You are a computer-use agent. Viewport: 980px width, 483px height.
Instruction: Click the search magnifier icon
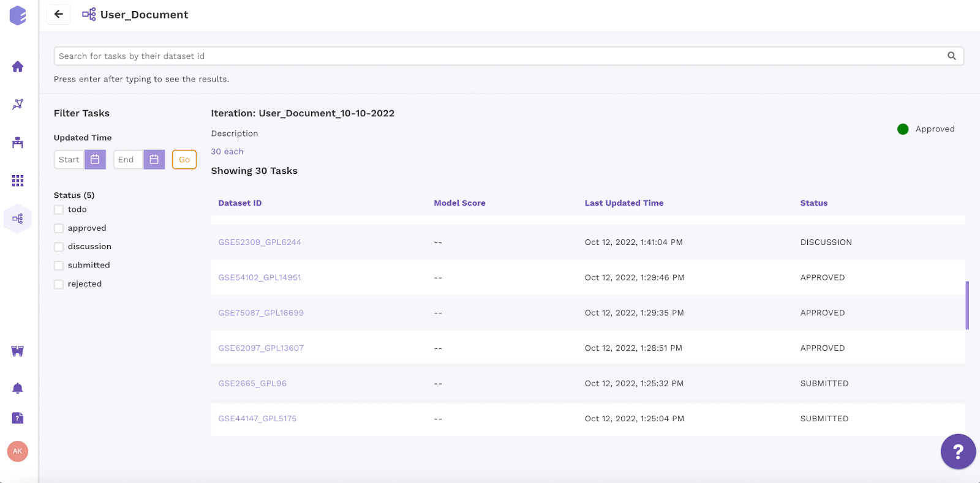[x=952, y=56]
